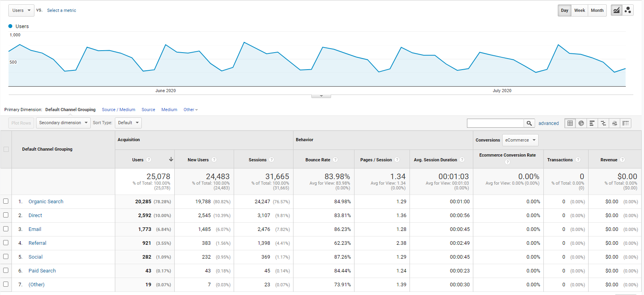644x295 pixels.
Task: Select the pivot table view icon
Action: (625, 123)
